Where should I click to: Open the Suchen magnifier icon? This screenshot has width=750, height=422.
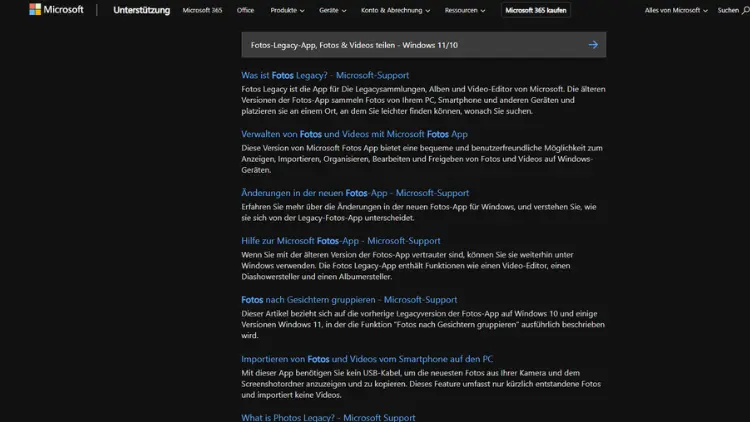point(745,10)
